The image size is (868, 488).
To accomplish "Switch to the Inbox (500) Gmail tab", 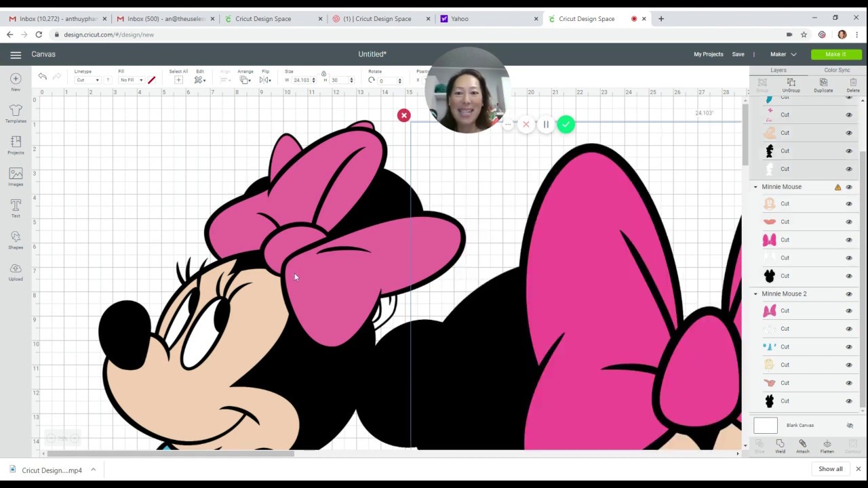I will (165, 19).
